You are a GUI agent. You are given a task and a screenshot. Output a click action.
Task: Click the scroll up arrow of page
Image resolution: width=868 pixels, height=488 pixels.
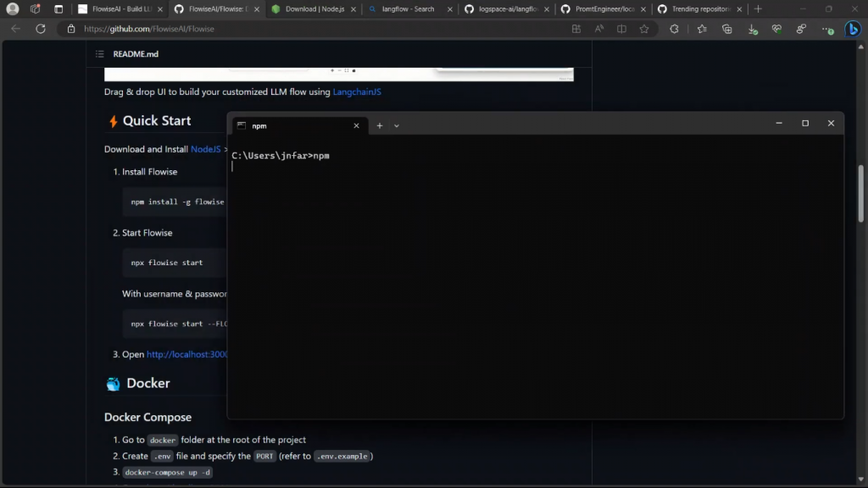(861, 47)
